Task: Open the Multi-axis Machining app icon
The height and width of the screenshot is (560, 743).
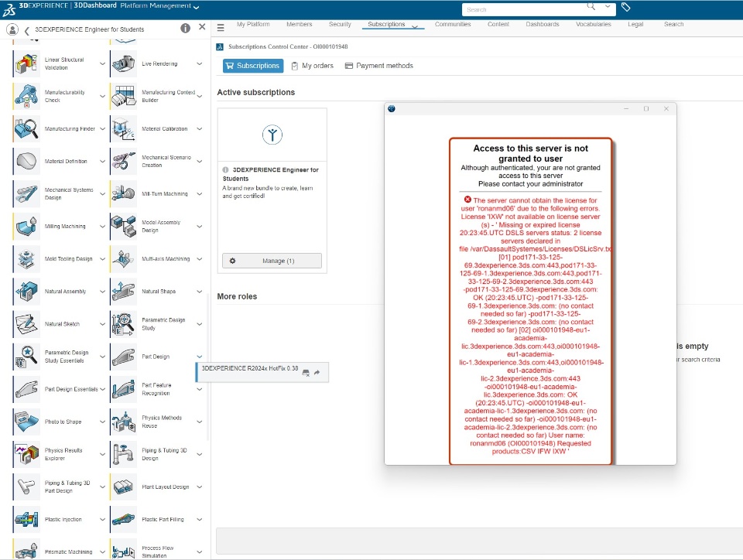Action: [124, 259]
